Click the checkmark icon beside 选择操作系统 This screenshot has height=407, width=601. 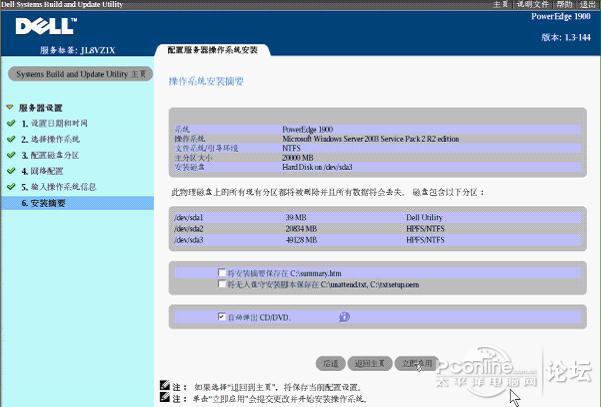coord(10,139)
